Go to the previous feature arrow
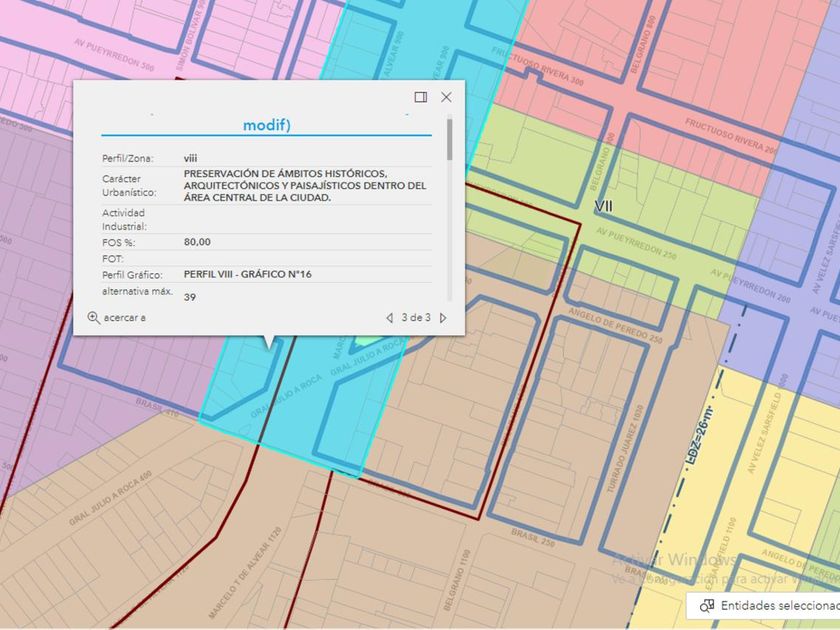 (390, 318)
